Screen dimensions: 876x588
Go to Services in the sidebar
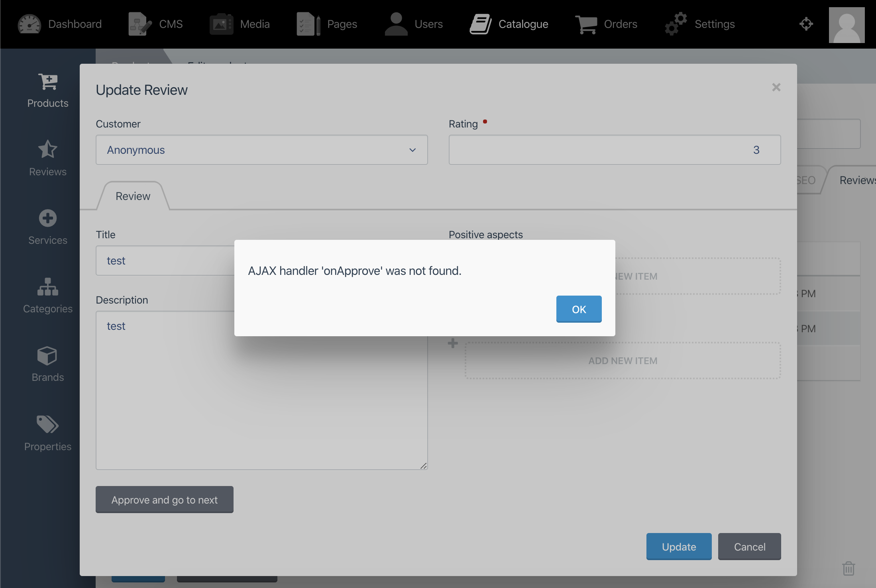tap(48, 227)
